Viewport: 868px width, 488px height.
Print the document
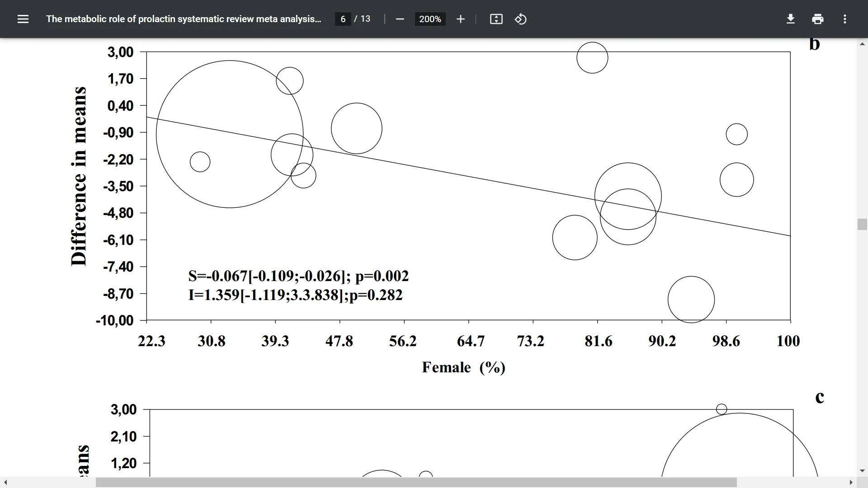[817, 19]
